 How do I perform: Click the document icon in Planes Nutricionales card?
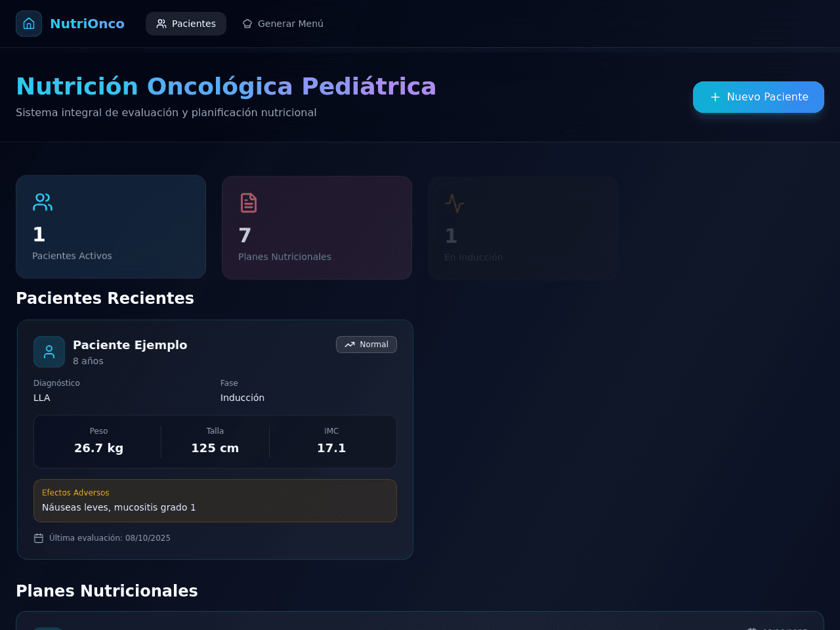[x=249, y=203]
